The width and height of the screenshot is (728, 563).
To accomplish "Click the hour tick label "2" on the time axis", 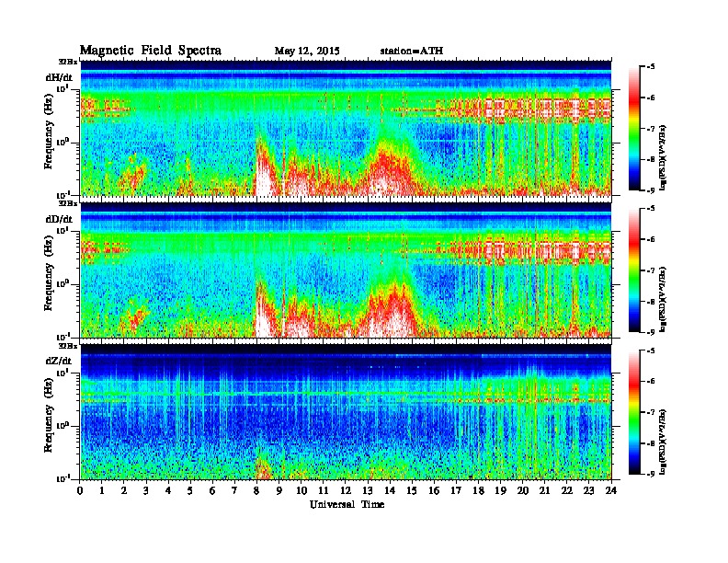I will pos(124,490).
